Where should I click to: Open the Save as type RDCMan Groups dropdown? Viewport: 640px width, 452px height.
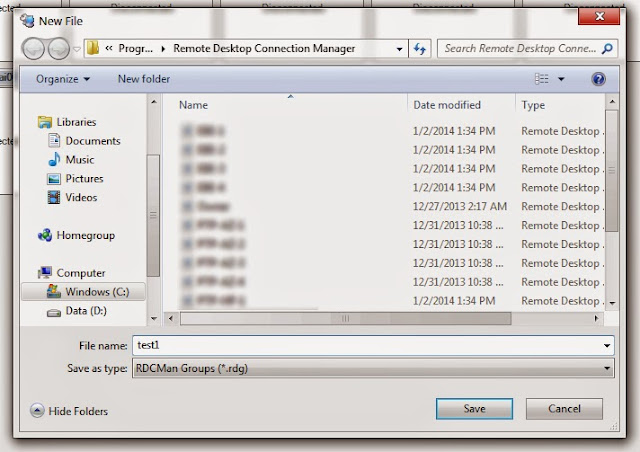(373, 368)
